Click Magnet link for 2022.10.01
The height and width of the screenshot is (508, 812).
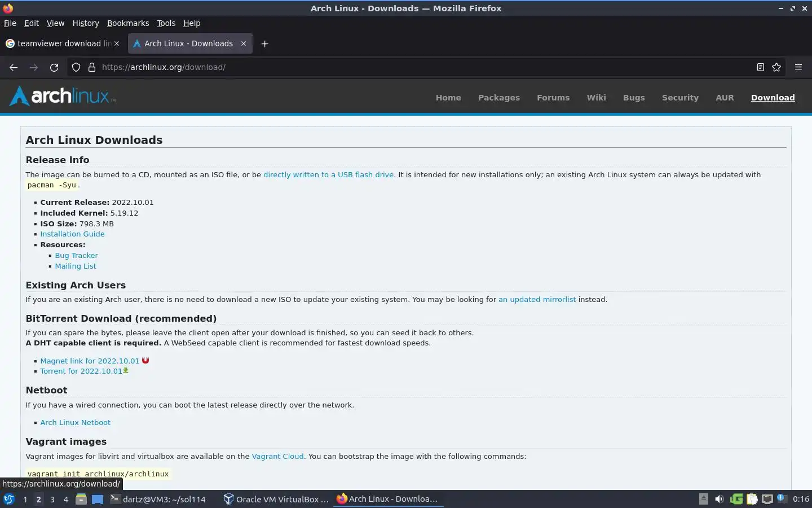(x=90, y=361)
